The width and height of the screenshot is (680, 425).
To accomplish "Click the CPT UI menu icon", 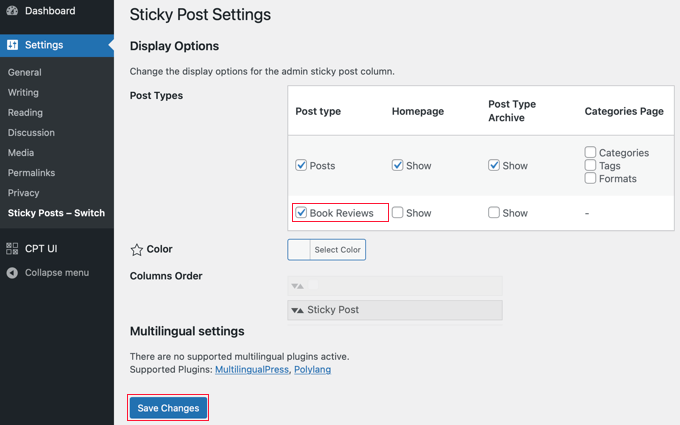I will (12, 248).
